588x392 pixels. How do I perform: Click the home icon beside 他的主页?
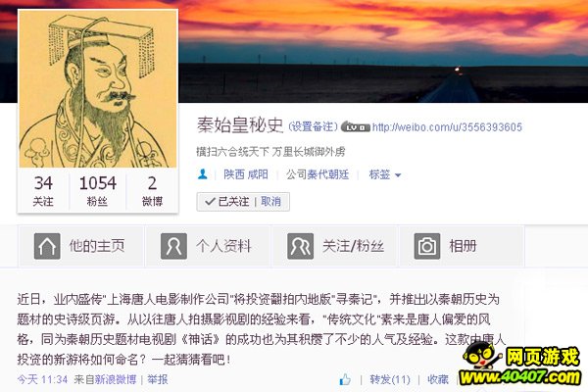click(47, 246)
